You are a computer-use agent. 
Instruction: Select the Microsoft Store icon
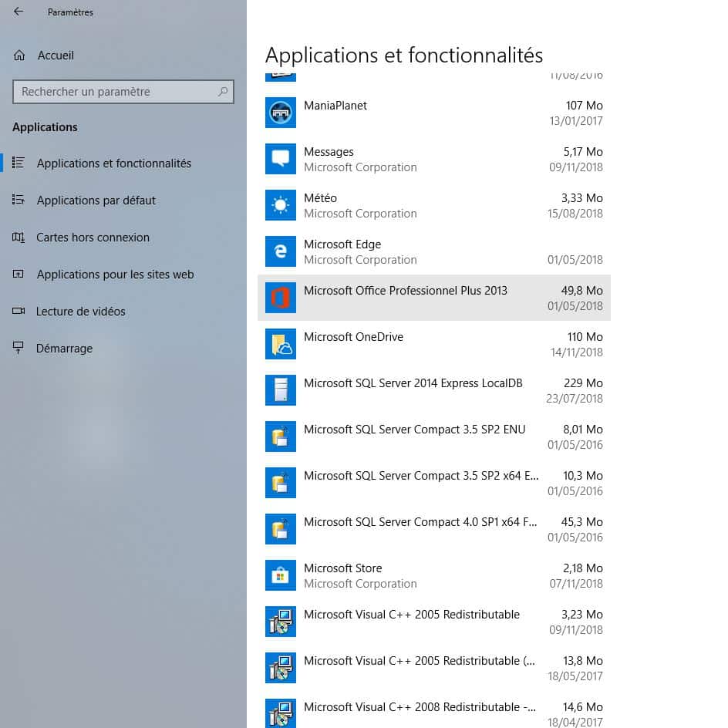pos(280,575)
